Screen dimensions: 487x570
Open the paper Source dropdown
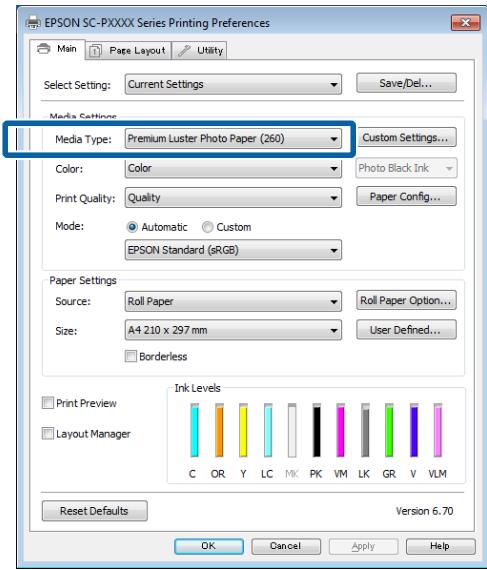[x=233, y=301]
